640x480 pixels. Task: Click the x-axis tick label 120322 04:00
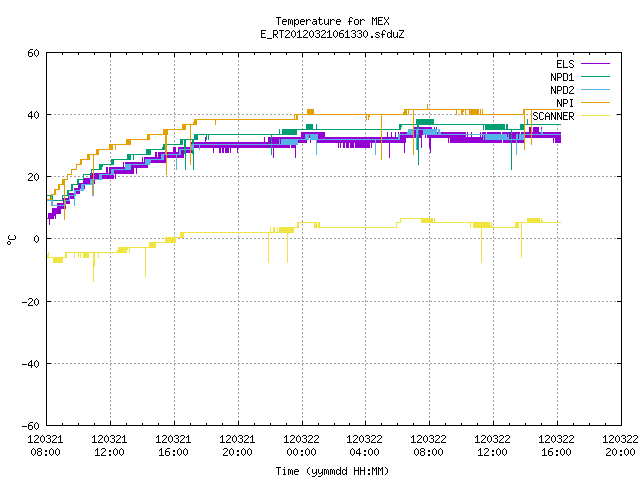click(x=364, y=446)
